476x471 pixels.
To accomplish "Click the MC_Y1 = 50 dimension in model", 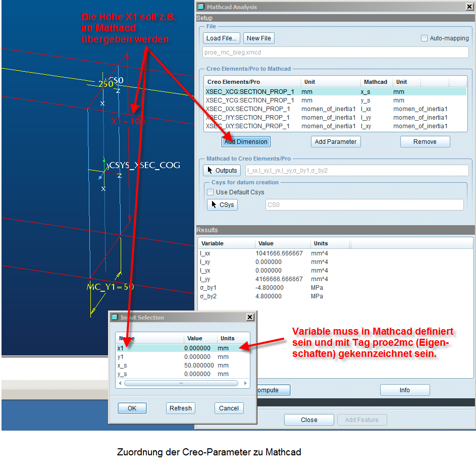I will (x=111, y=287).
